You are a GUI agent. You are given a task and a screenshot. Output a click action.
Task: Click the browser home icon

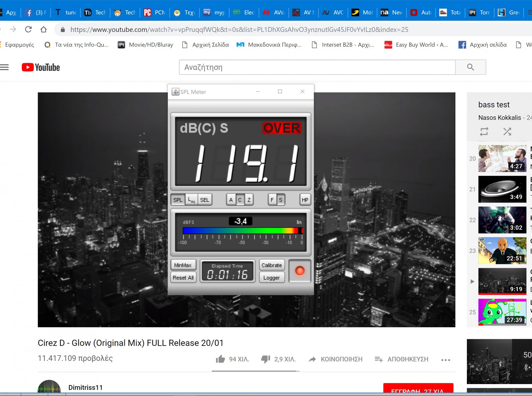click(x=44, y=29)
